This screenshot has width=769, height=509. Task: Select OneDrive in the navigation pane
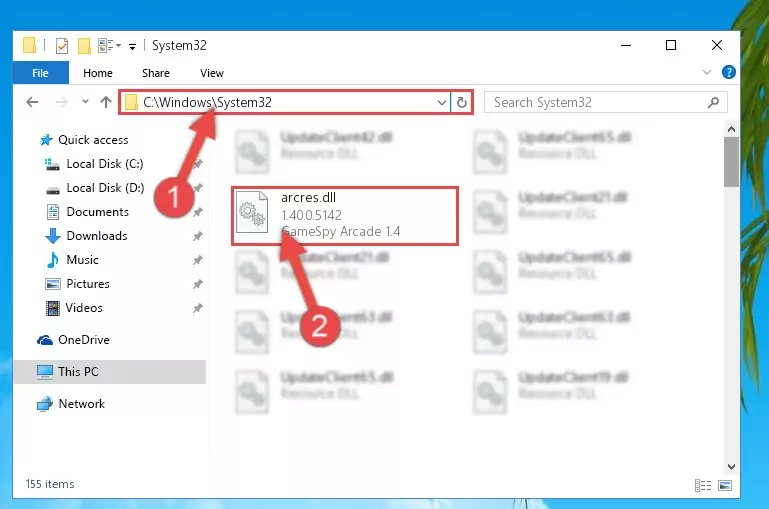click(84, 340)
